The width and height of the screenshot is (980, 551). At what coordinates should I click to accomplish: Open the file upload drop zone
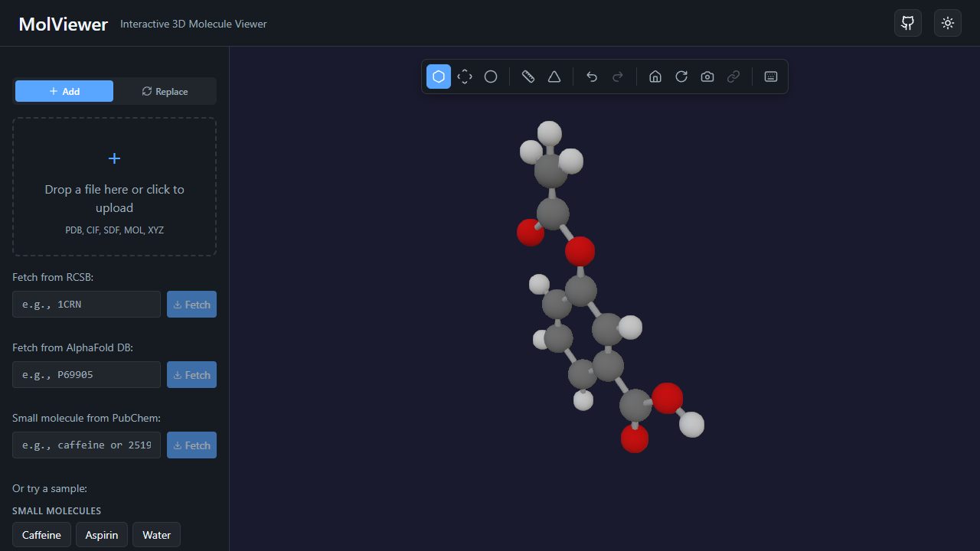(114, 187)
